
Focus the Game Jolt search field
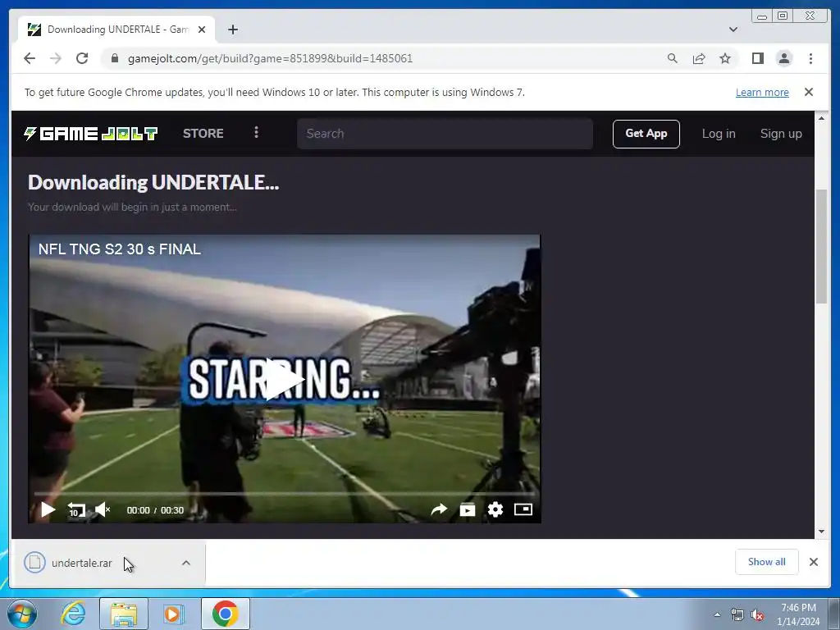click(445, 134)
